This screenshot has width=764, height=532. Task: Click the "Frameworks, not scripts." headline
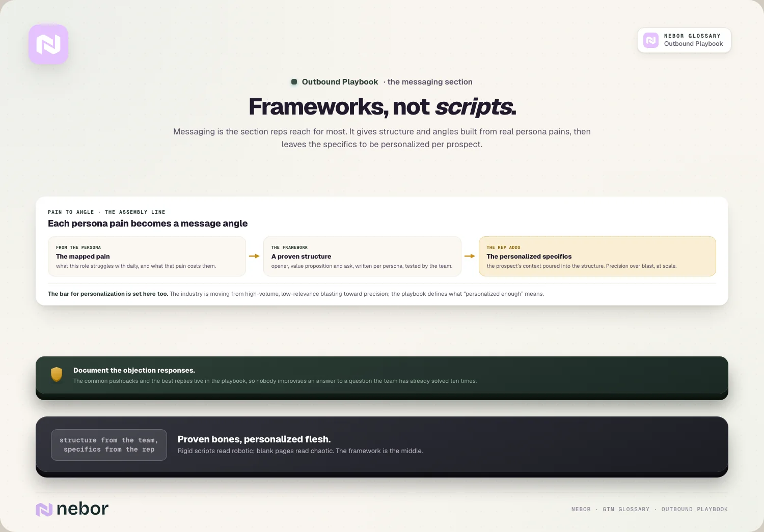tap(382, 107)
